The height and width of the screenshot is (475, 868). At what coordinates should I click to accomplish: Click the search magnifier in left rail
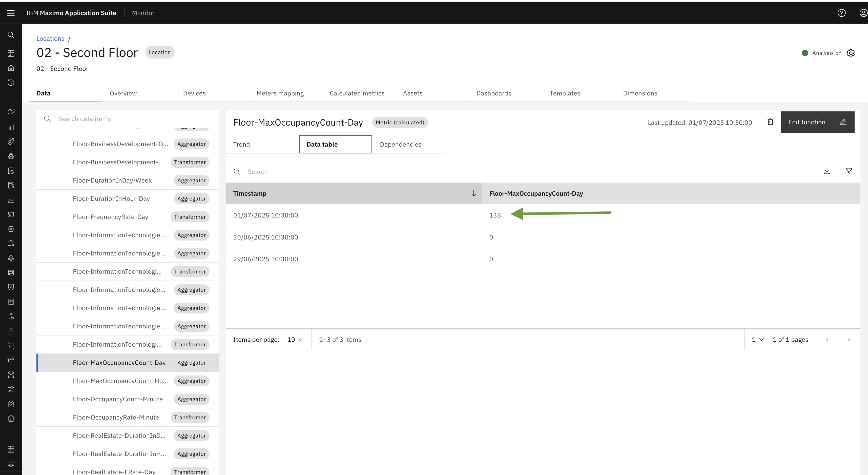point(11,35)
